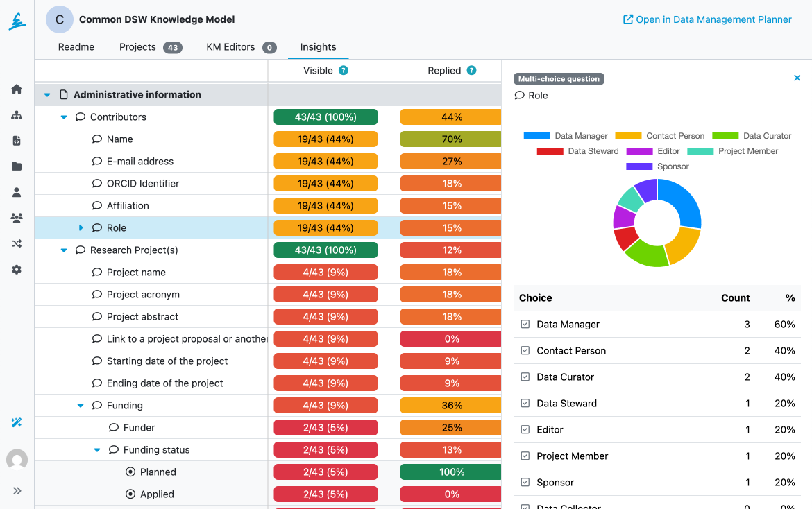Image resolution: width=812 pixels, height=509 pixels.
Task: Click the help icon next to Visible
Action: point(343,70)
